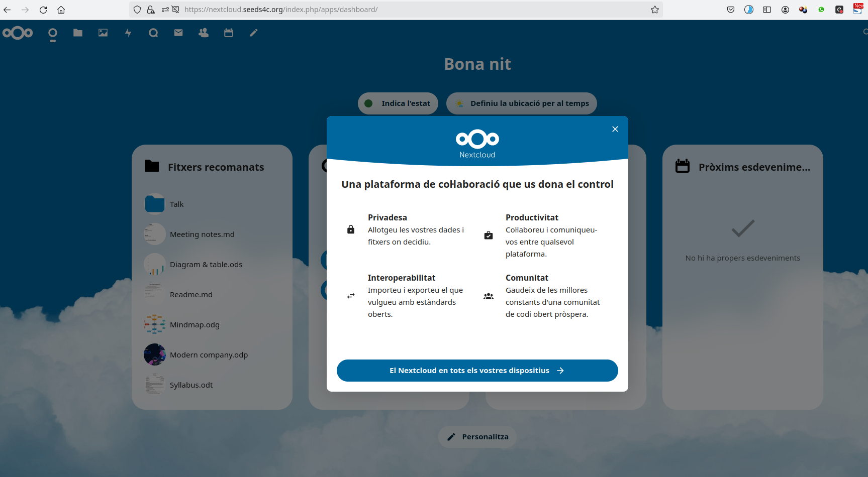Open the Dashboard app icon
The width and height of the screenshot is (868, 477).
[x=53, y=34]
